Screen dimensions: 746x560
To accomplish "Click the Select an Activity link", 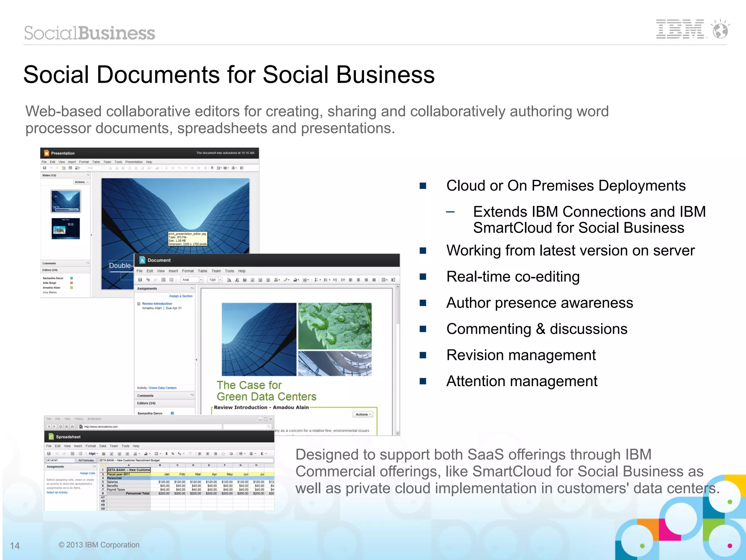I will tap(57, 492).
